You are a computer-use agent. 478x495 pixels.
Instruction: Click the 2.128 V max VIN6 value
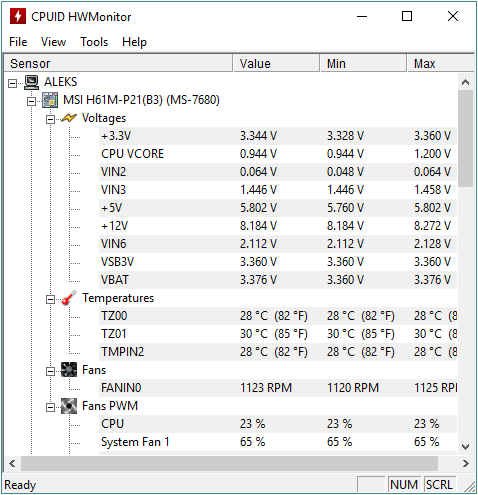point(432,244)
